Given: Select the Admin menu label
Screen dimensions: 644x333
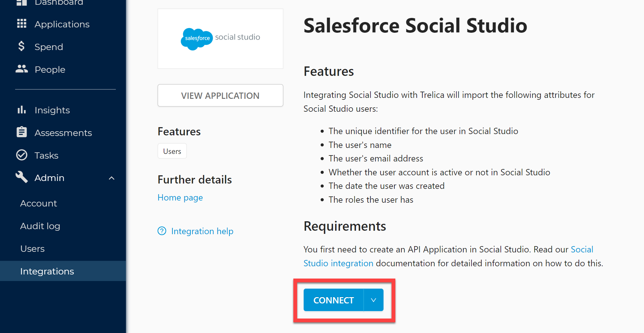Looking at the screenshot, I should tap(49, 178).
